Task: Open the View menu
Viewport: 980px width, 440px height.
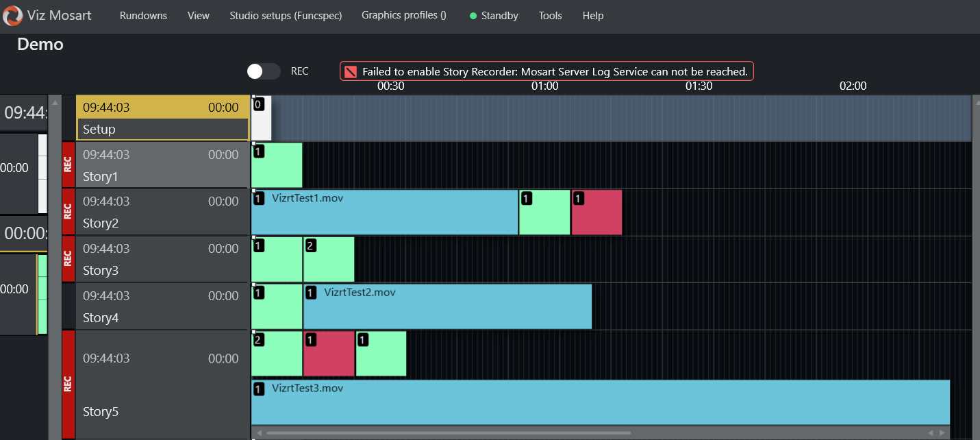Action: coord(199,16)
